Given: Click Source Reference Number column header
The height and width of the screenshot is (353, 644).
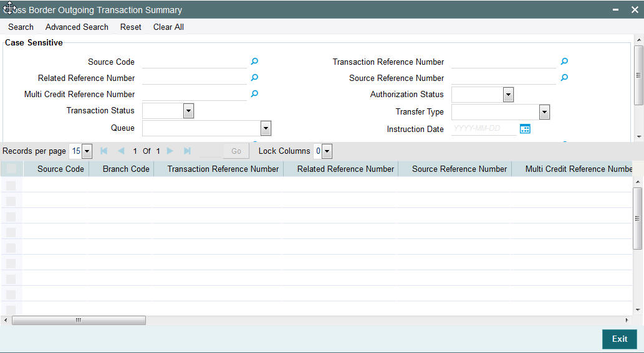Looking at the screenshot, I should [x=459, y=169].
